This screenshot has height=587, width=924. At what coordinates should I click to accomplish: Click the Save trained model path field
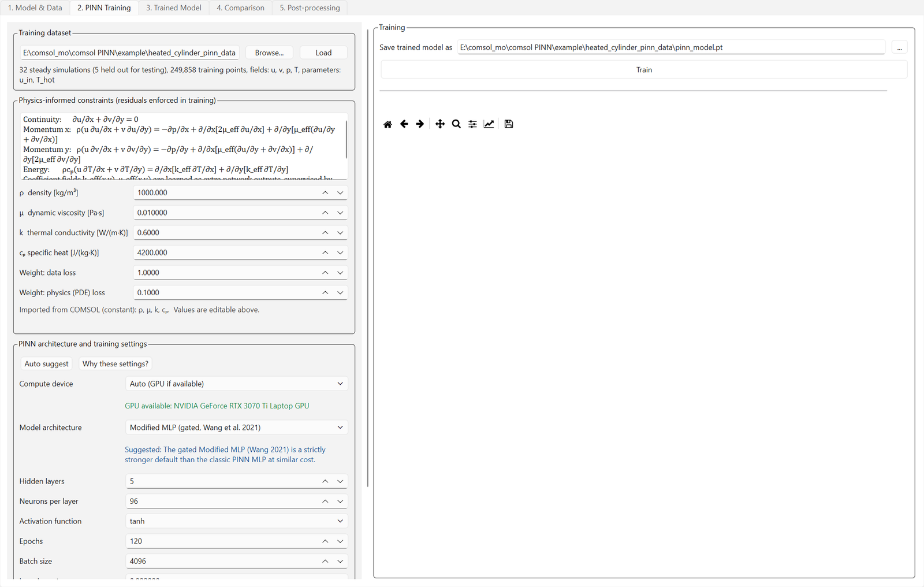pos(671,47)
